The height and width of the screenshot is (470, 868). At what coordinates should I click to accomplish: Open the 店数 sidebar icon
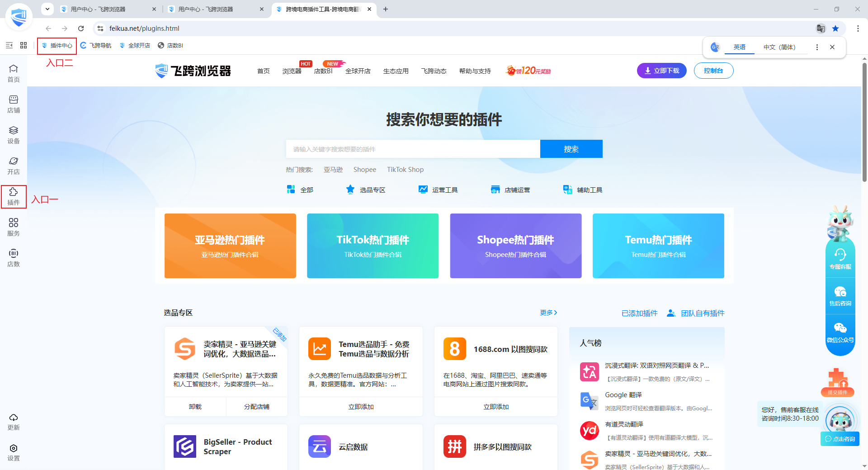14,258
